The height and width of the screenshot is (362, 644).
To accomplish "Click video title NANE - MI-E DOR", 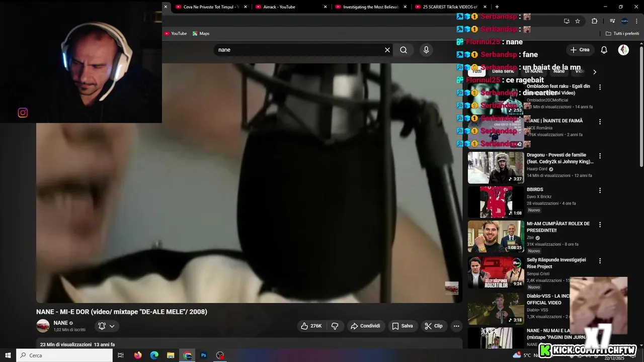I will point(122,312).
